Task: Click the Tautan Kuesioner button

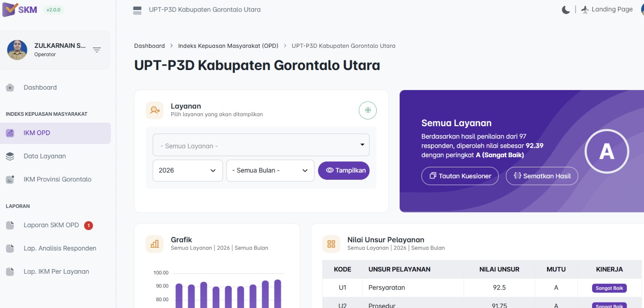Action: (460, 176)
